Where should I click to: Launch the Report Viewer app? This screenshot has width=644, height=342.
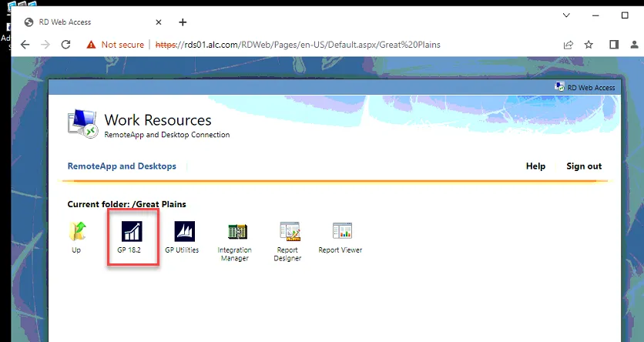[x=342, y=231]
